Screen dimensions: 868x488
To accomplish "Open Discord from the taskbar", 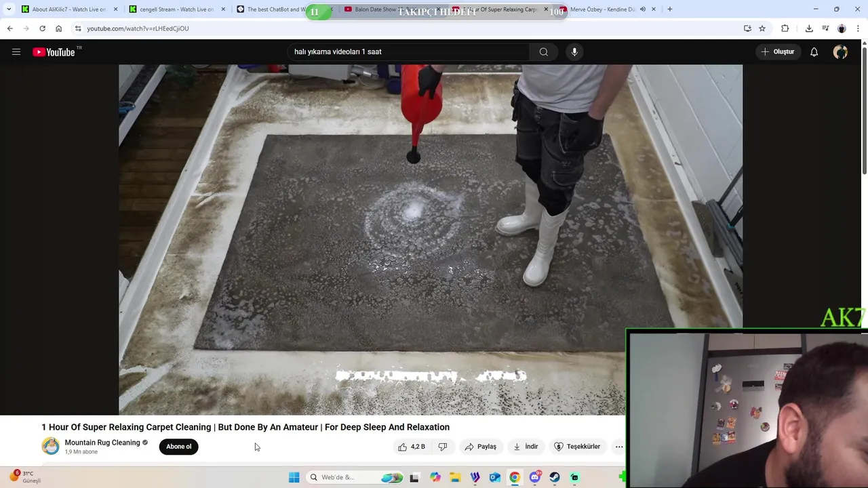I will (x=535, y=477).
